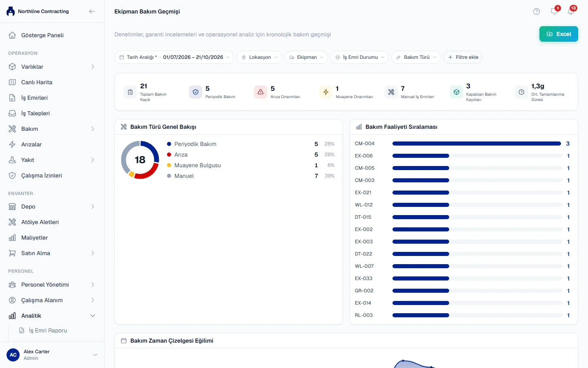Collapse the Analitik menu chevron
588x368 pixels.
point(93,316)
